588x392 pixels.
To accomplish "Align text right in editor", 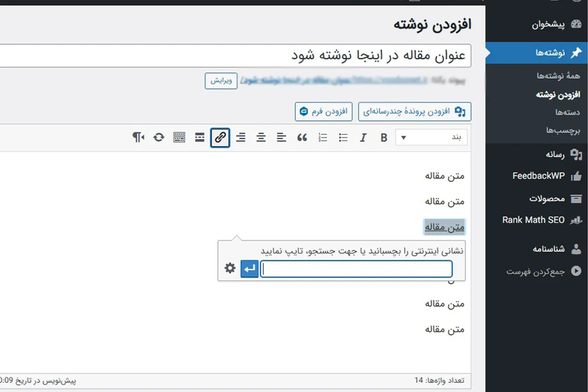I will (241, 138).
